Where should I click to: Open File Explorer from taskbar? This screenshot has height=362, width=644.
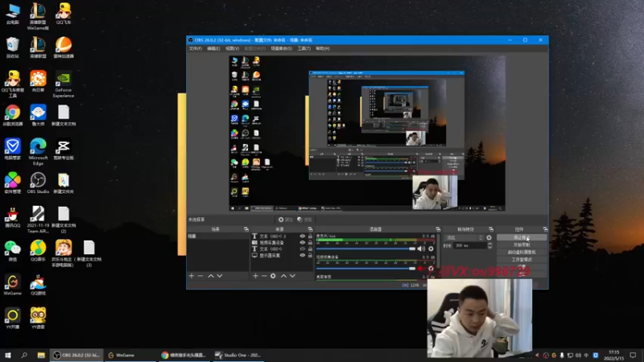41,355
